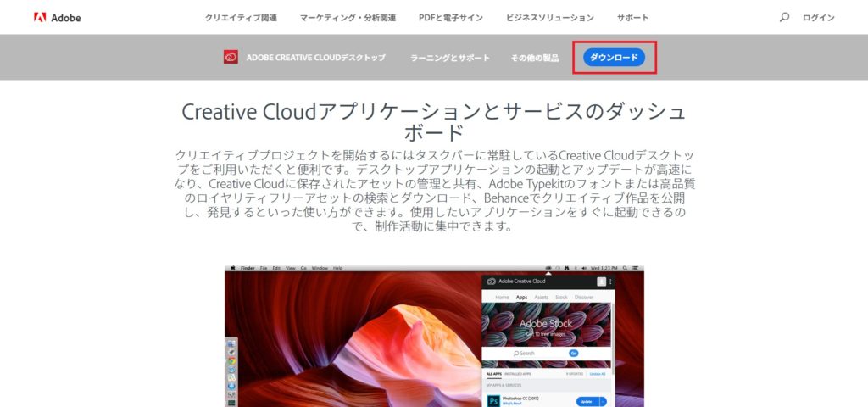Select the サポート menu item
The image size is (868, 407).
click(x=632, y=18)
